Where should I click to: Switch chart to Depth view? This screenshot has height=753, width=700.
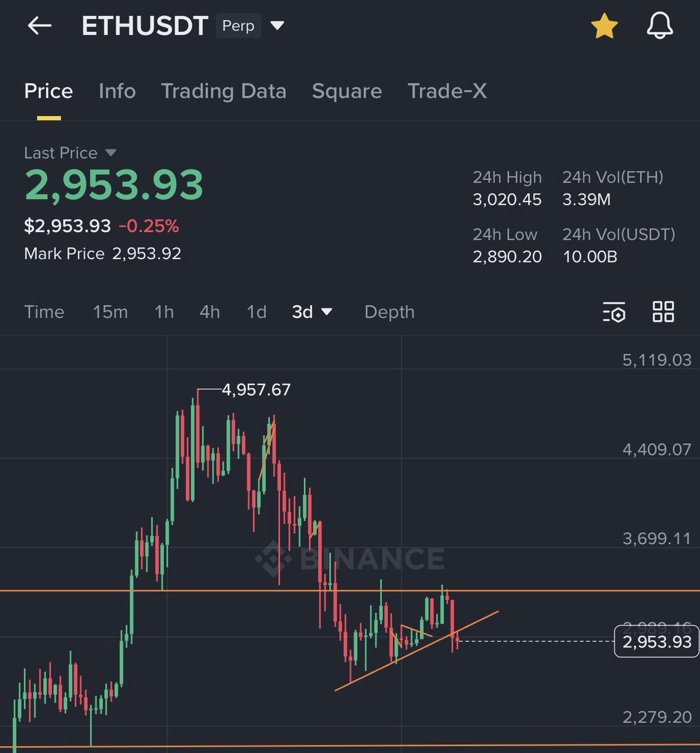click(389, 312)
